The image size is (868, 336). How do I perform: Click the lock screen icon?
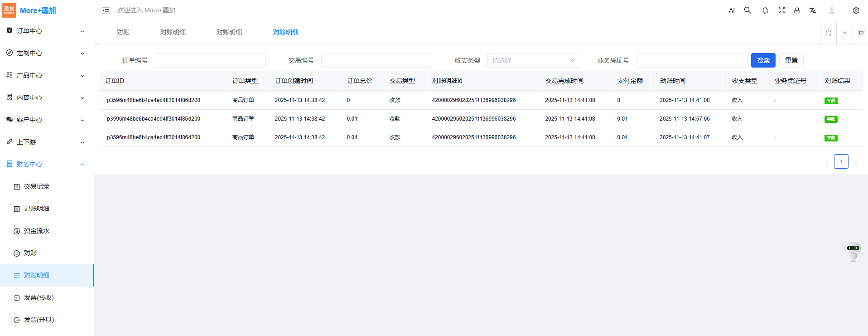[796, 10]
